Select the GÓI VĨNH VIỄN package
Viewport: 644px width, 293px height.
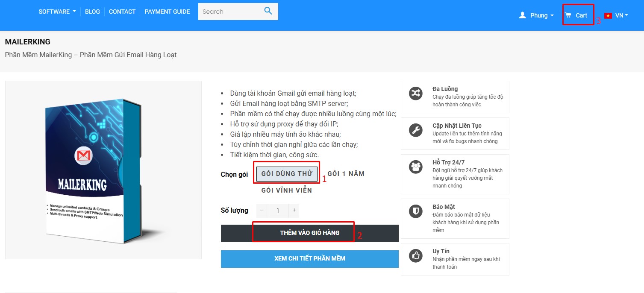(287, 190)
